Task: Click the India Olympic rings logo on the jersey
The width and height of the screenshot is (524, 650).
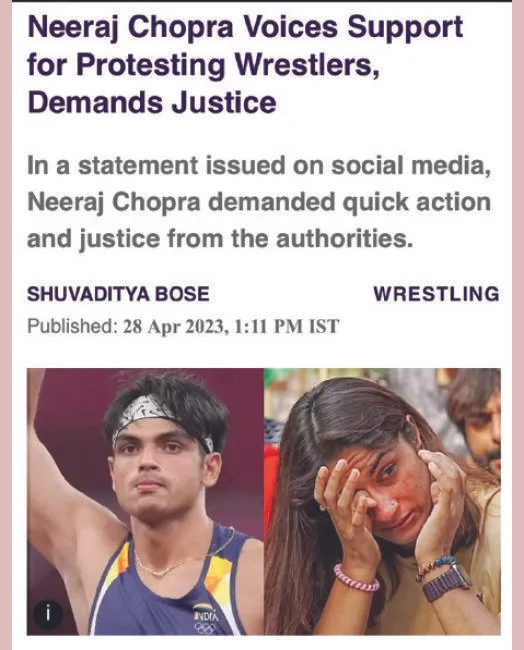Action: (205, 622)
